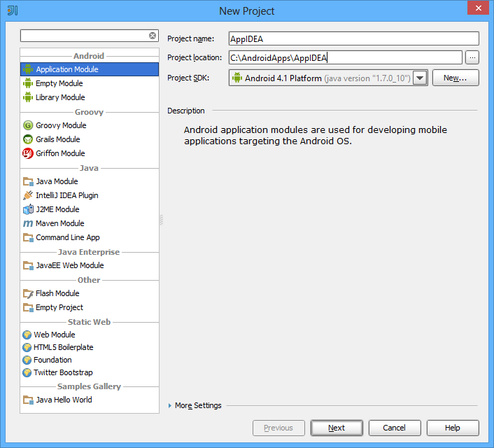Click the Command Line App folder icon

point(28,237)
